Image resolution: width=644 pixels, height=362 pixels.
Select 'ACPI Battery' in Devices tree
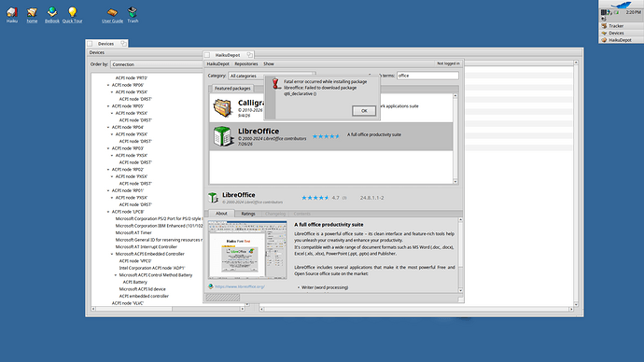[x=134, y=282]
